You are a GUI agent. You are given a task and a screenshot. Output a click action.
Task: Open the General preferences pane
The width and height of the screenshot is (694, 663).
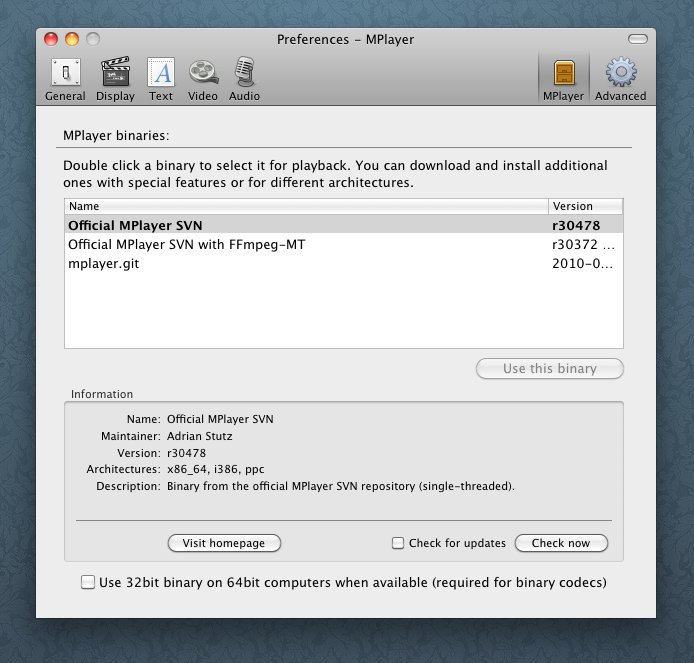tap(65, 79)
